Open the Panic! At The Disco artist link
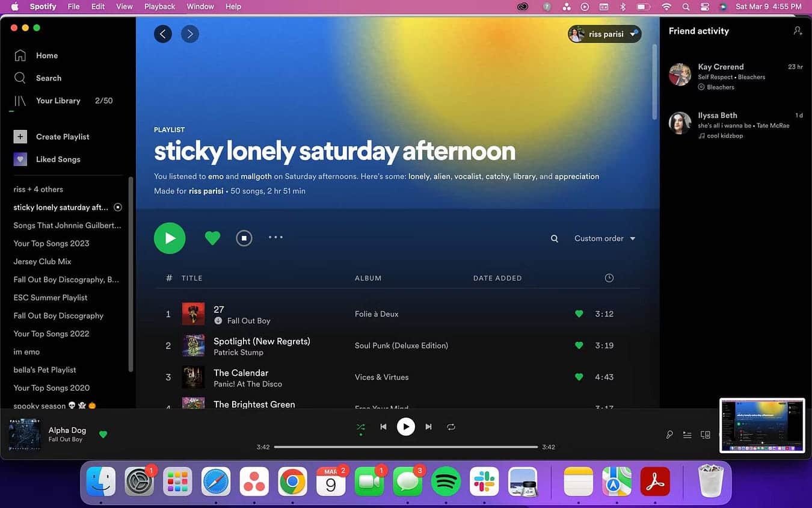 [248, 384]
